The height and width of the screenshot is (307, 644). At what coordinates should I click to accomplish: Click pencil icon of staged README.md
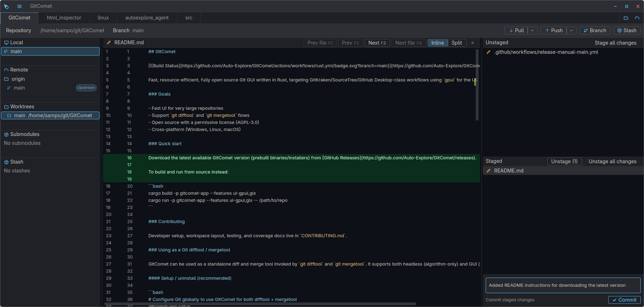pyautogui.click(x=488, y=171)
